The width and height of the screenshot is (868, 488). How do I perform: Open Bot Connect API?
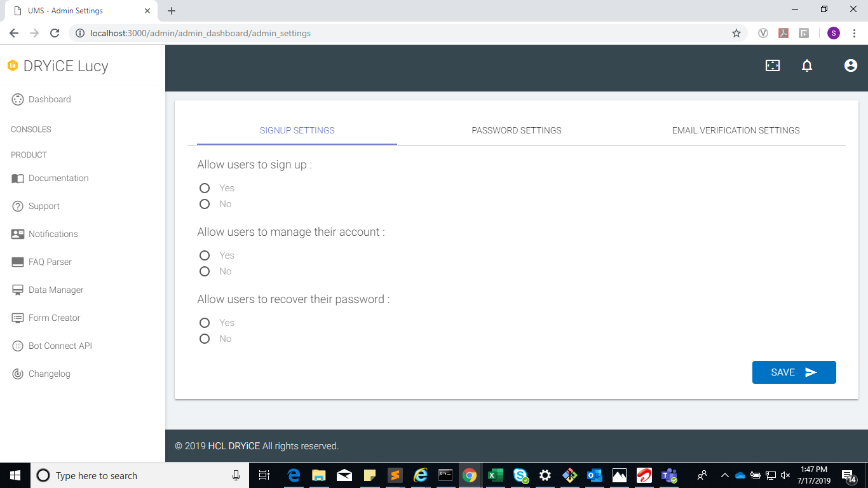click(51, 346)
